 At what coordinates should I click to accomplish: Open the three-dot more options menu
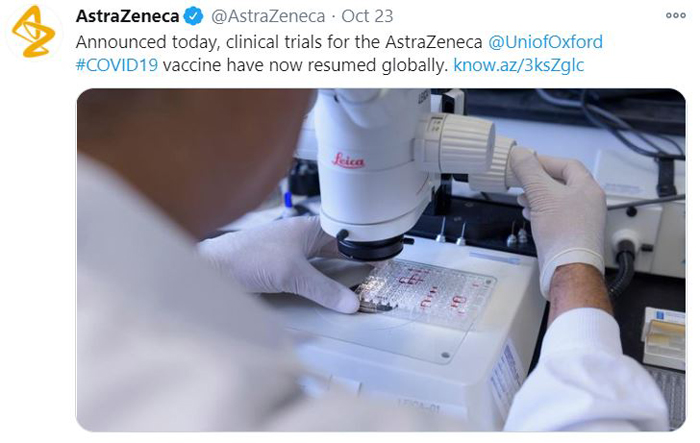click(x=675, y=15)
